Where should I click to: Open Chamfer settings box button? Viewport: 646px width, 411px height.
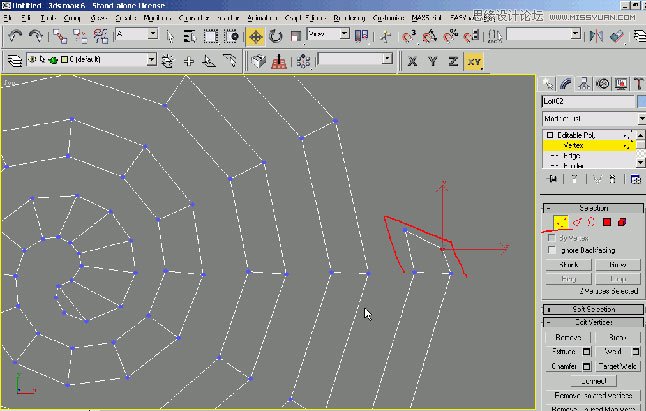pyautogui.click(x=587, y=366)
